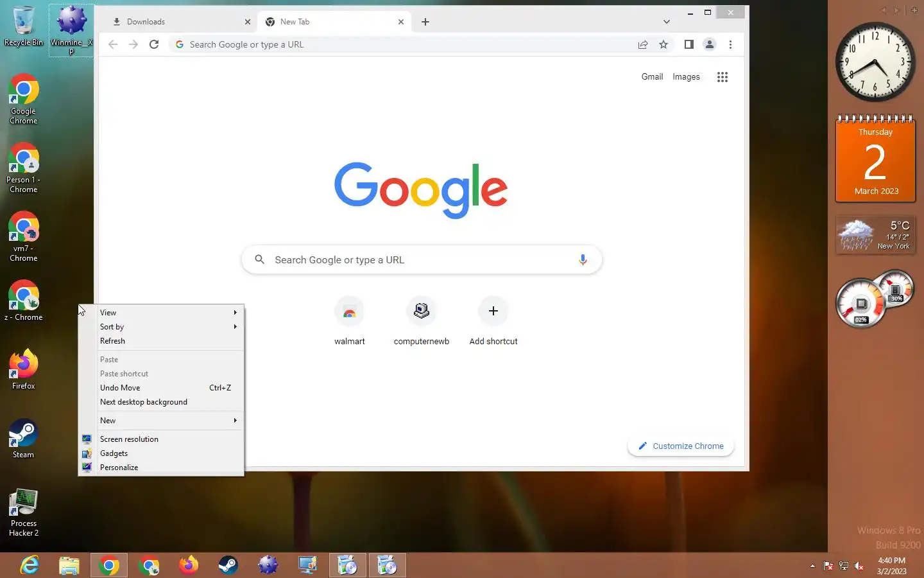Open the Google apps grid
The image size is (924, 578).
click(x=723, y=77)
